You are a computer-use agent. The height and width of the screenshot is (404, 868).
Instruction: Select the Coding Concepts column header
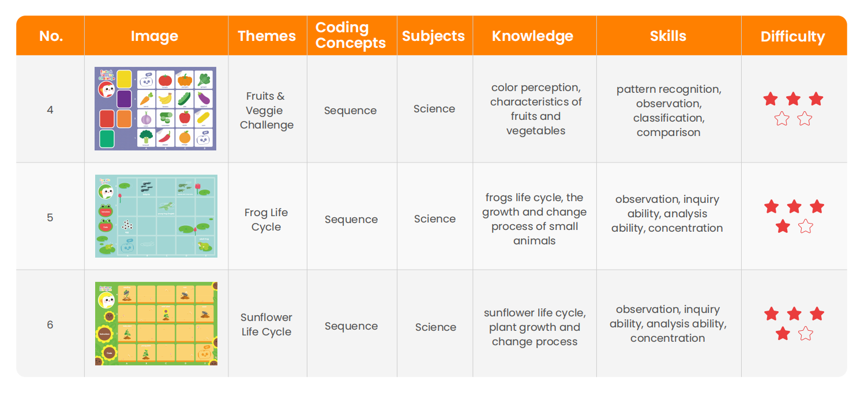351,35
